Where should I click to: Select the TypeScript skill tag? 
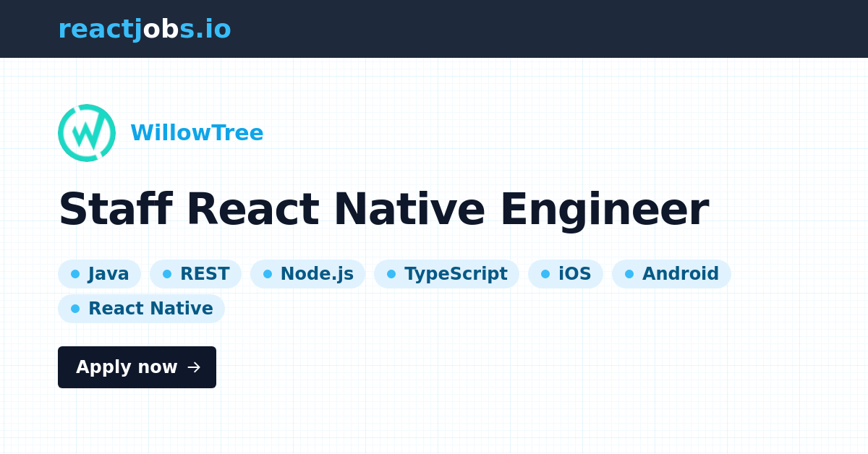446,274
